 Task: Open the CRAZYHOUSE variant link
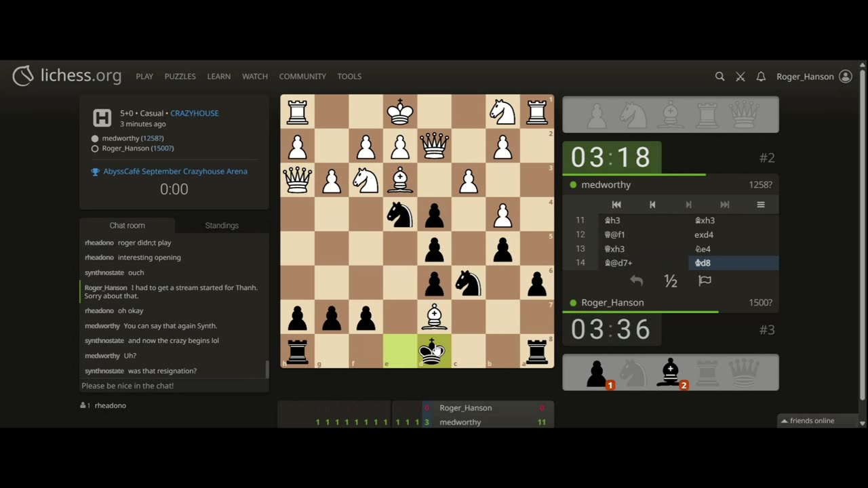pos(195,113)
